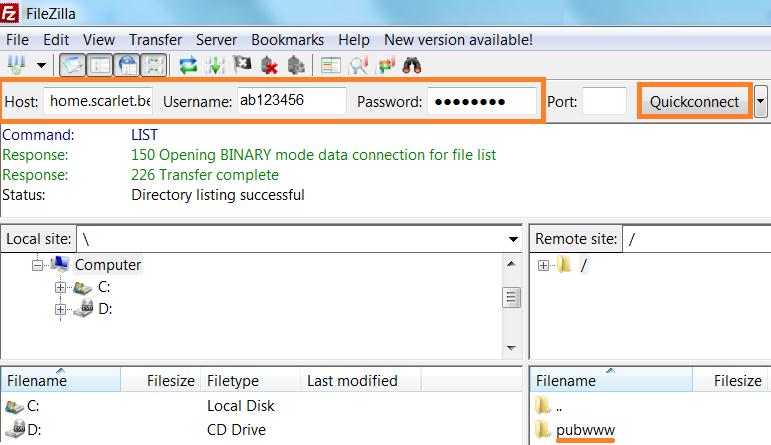This screenshot has height=445, width=771.
Task: Open the Server menu
Action: (x=216, y=39)
